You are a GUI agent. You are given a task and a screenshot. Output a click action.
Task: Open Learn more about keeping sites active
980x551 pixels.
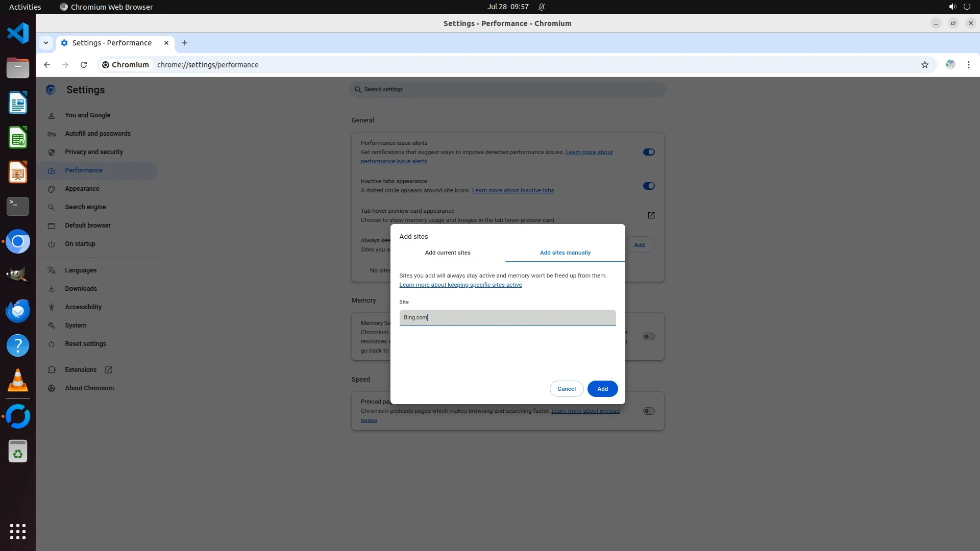point(460,285)
